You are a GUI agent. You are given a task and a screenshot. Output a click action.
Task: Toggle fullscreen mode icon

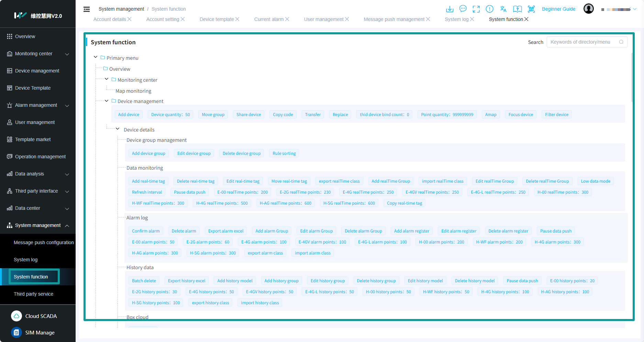tap(476, 9)
